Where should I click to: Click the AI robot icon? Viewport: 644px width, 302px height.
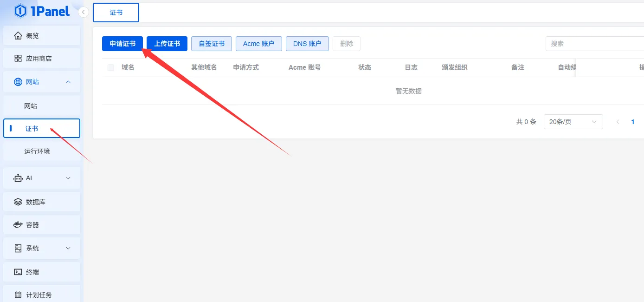pyautogui.click(x=18, y=178)
